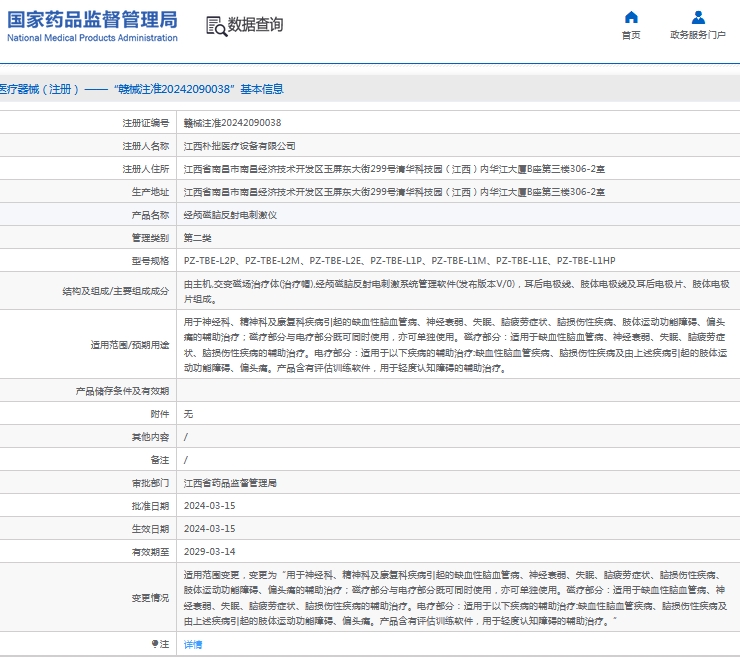The image size is (740, 661).
Task: Click the 注册人住所 field label
Action: (x=145, y=169)
